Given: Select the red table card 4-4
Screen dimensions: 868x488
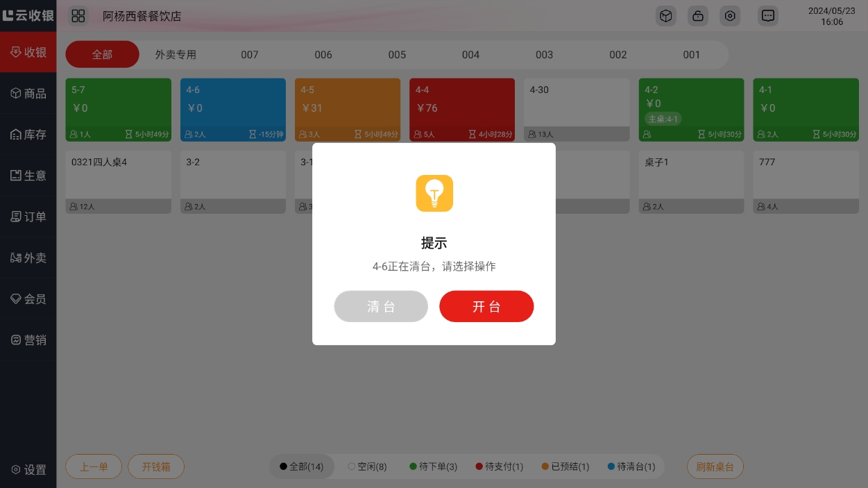Looking at the screenshot, I should pos(462,109).
